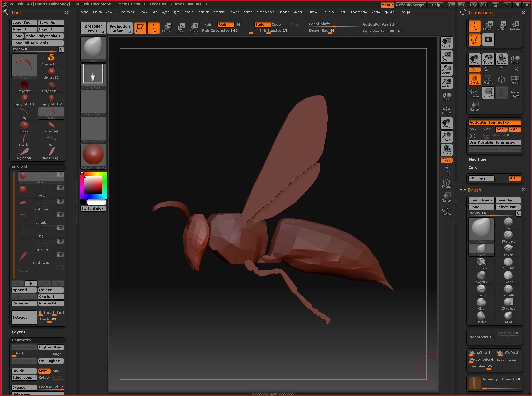The width and height of the screenshot is (532, 396).
Task: Click the Frame icon in Transform panel
Action: coord(488,79)
